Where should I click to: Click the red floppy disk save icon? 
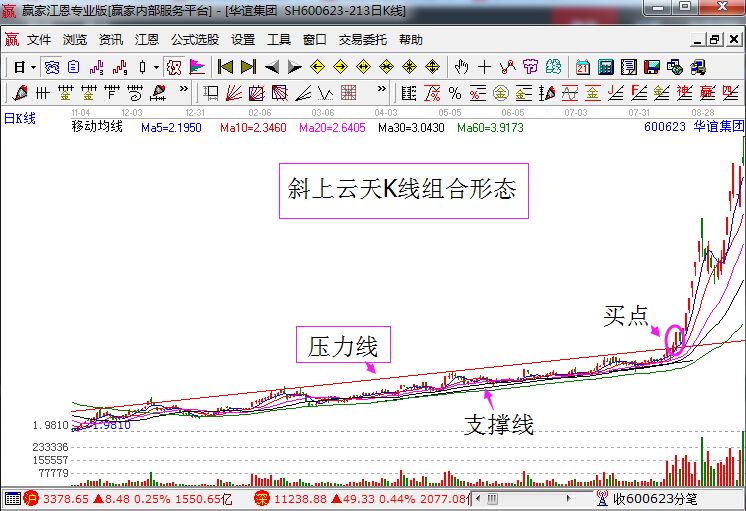651,67
